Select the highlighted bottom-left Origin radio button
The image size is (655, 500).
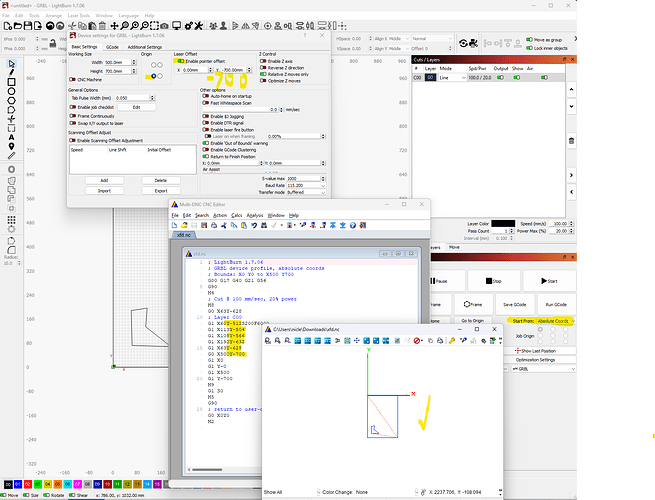pos(153,76)
